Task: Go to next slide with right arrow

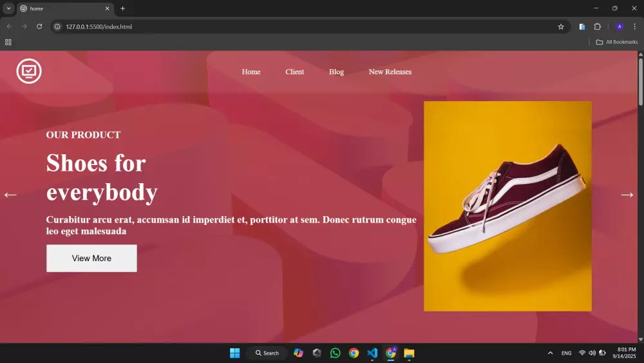Action: pyautogui.click(x=627, y=195)
